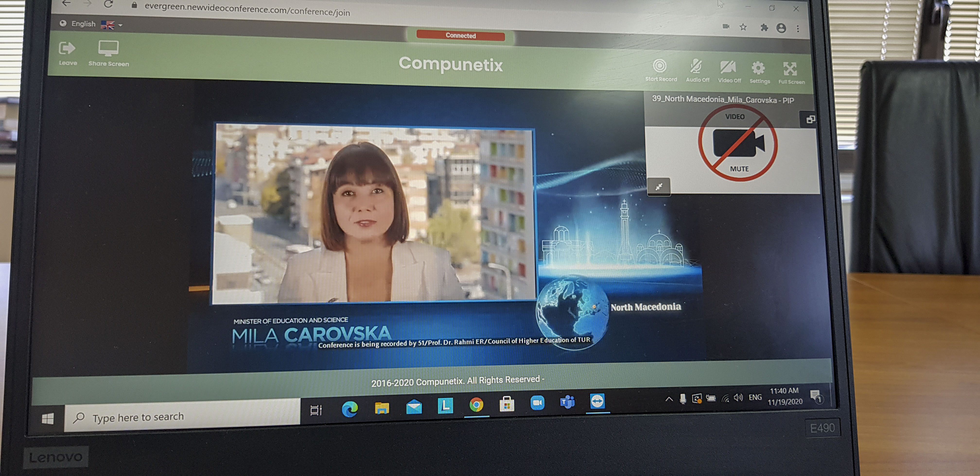980x476 pixels.
Task: Open the Chrome three-dot menu
Action: [798, 28]
